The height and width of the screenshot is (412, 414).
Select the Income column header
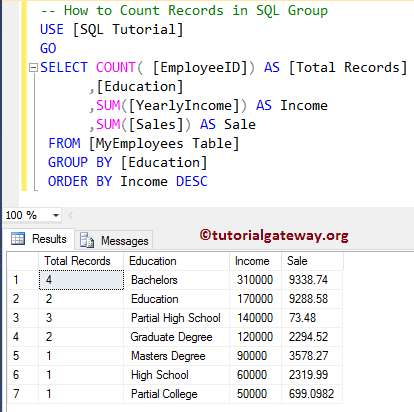coord(256,261)
